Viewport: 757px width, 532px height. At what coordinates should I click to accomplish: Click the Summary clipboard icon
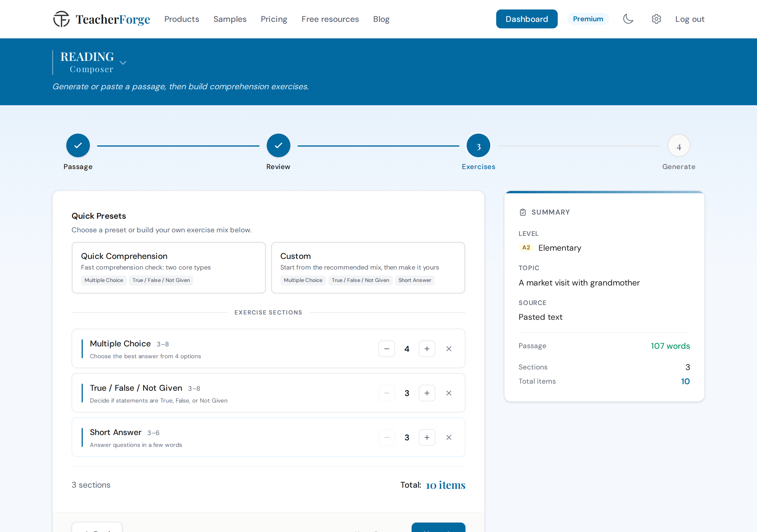(x=523, y=212)
